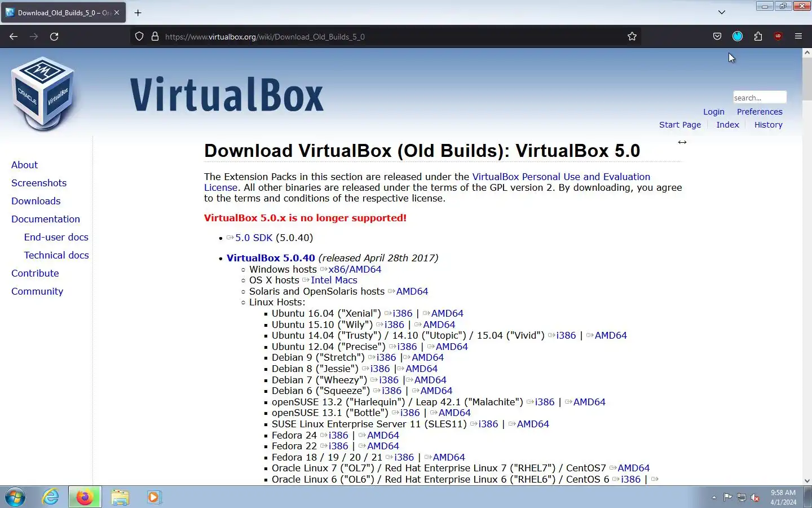
Task: Close the Download_Old_Builds_5_0 tab
Action: point(117,12)
